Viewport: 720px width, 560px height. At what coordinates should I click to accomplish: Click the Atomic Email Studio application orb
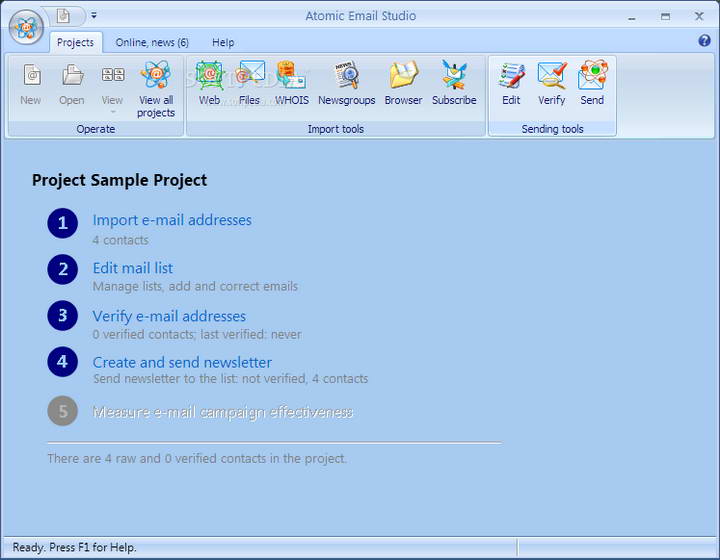(27, 27)
